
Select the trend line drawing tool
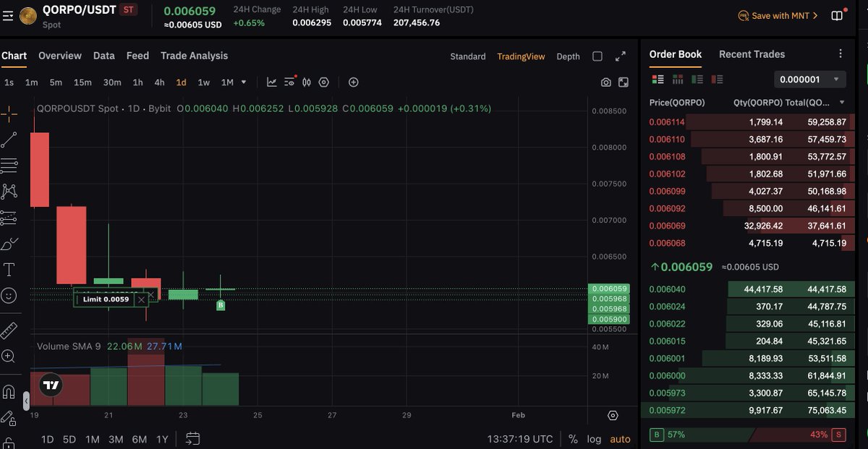point(9,140)
